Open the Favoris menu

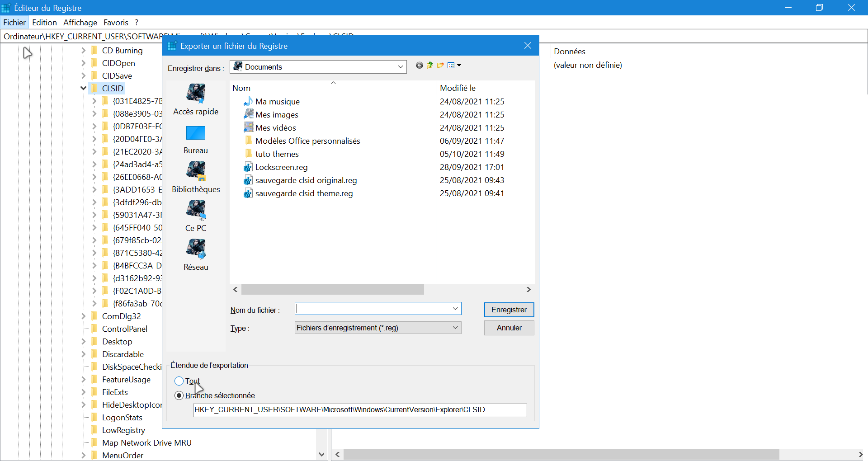[116, 23]
